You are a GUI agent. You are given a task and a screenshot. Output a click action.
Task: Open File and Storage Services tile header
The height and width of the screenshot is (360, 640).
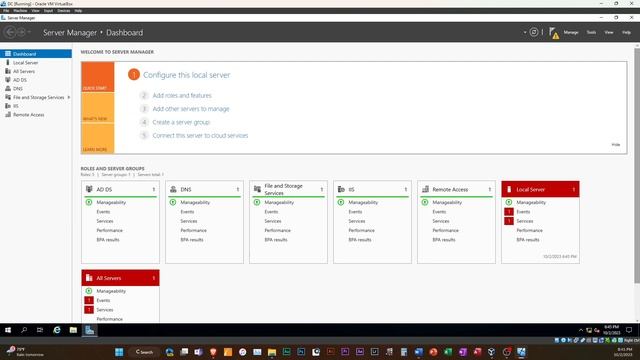(288, 189)
